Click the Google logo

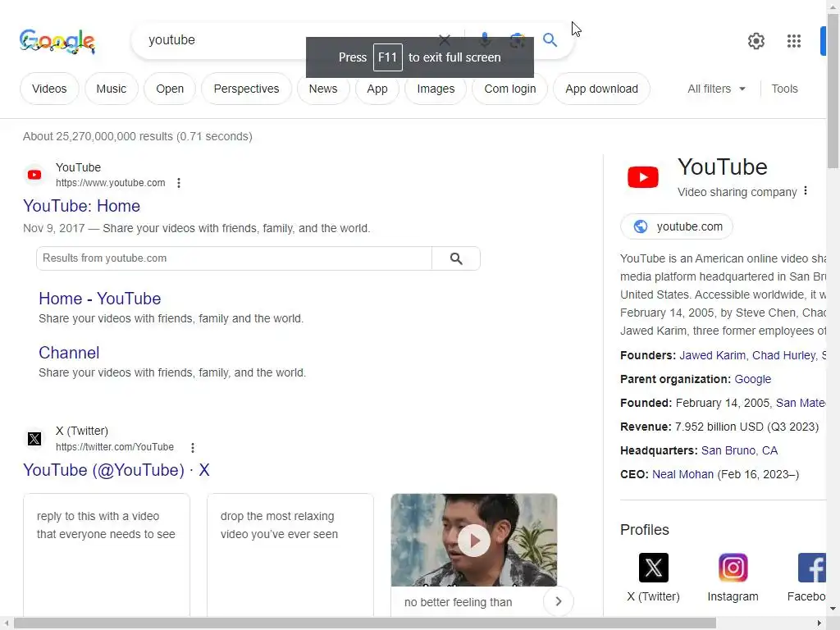tap(57, 41)
